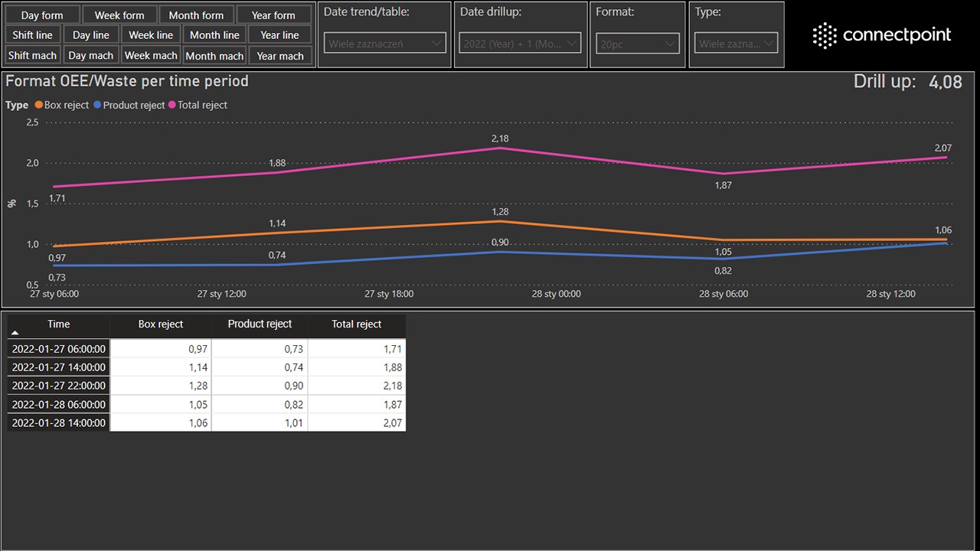The height and width of the screenshot is (551, 980).
Task: Click Total reject data label 1,71 on chart
Action: tap(57, 198)
